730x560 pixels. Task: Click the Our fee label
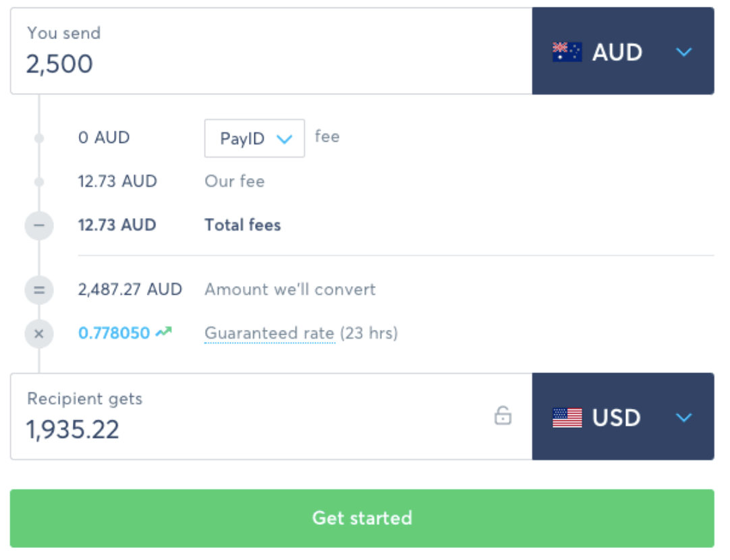(235, 181)
